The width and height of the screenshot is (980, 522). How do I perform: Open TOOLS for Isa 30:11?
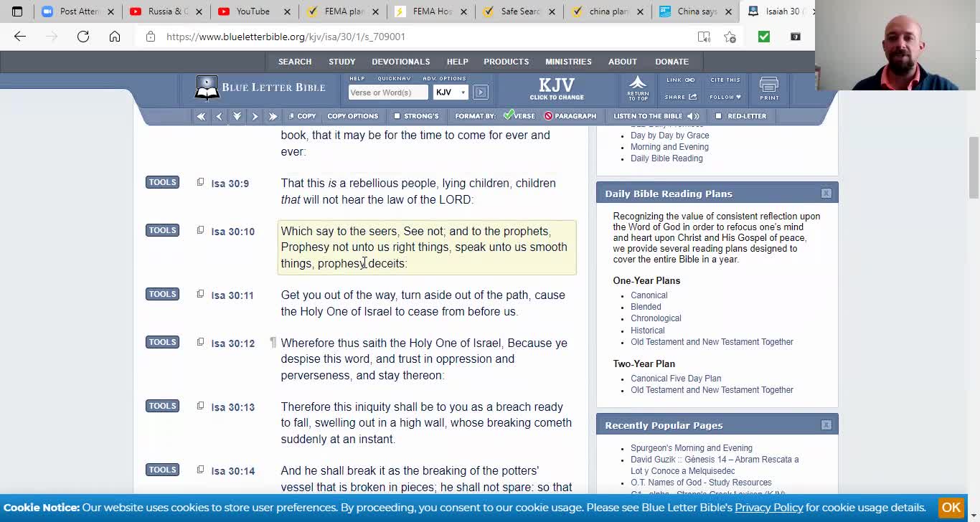(x=162, y=294)
